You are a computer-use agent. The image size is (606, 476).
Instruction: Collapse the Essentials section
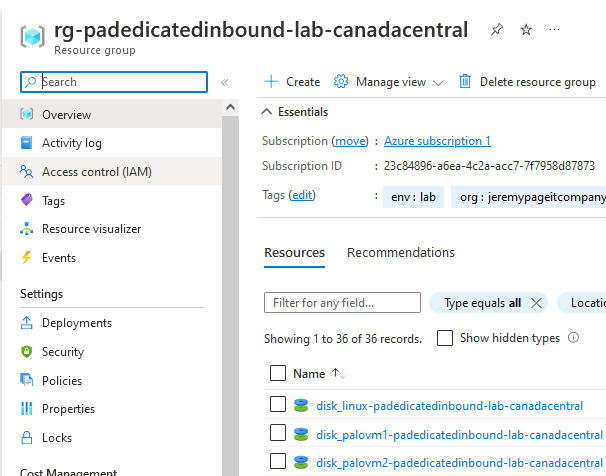pyautogui.click(x=267, y=112)
